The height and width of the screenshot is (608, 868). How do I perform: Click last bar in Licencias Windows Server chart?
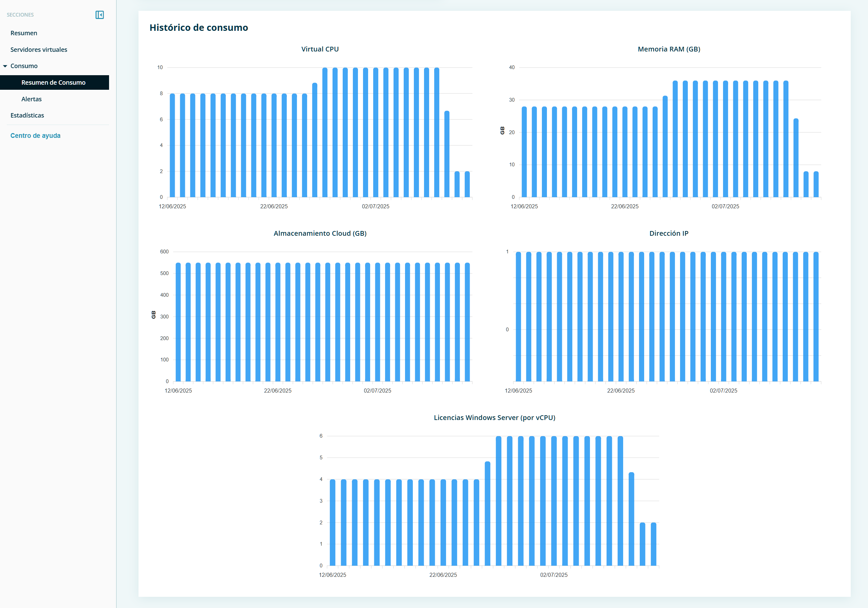(x=653, y=544)
